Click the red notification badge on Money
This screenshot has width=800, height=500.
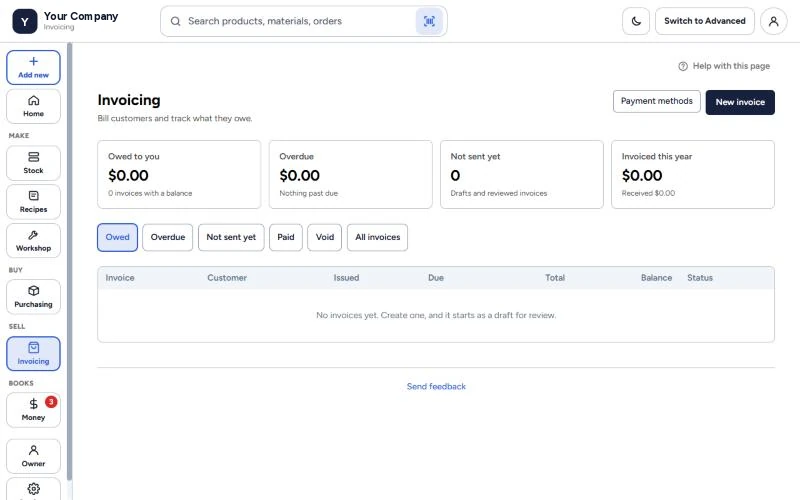(51, 402)
